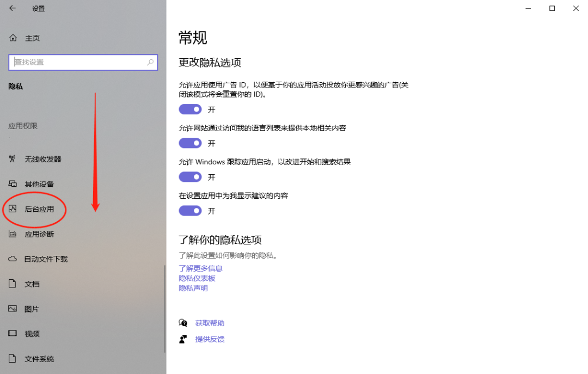Open 文档 privacy permissions

click(32, 284)
